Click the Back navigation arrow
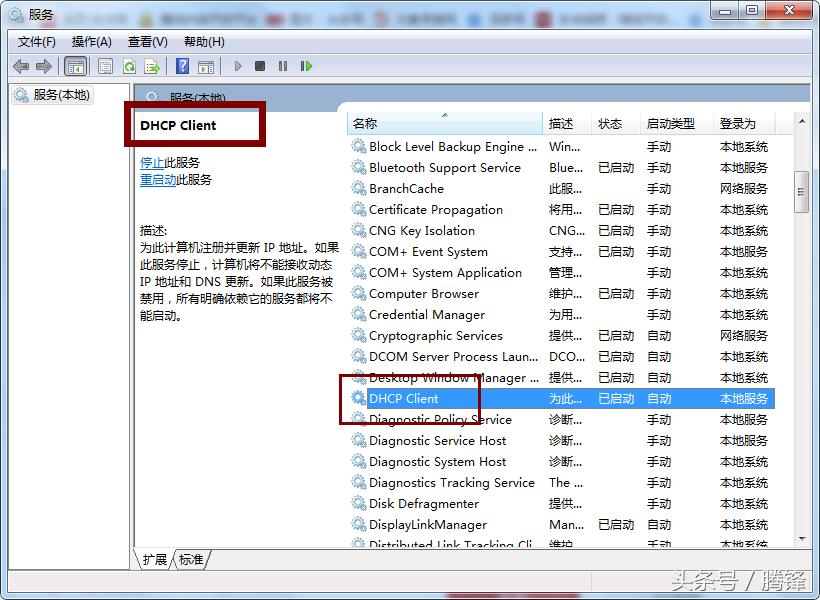This screenshot has height=600, width=820. 23,66
